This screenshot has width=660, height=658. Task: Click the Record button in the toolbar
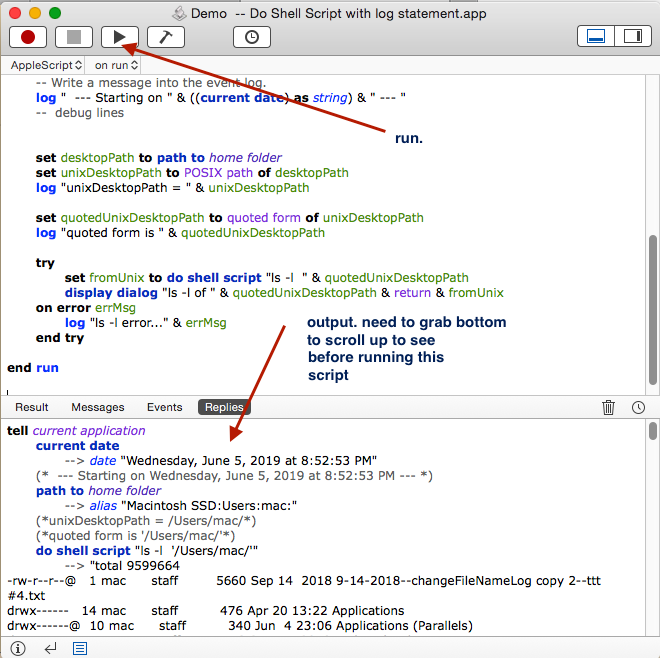pyautogui.click(x=28, y=37)
